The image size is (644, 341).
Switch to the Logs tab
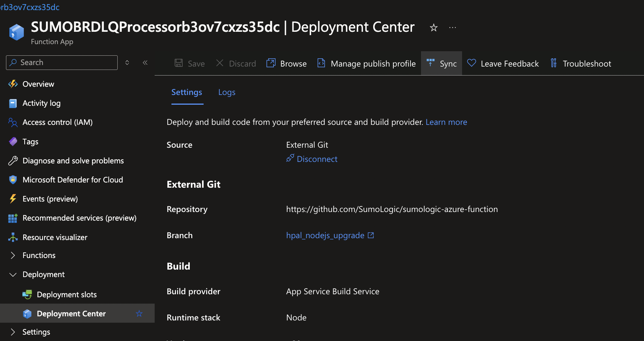pyautogui.click(x=226, y=92)
